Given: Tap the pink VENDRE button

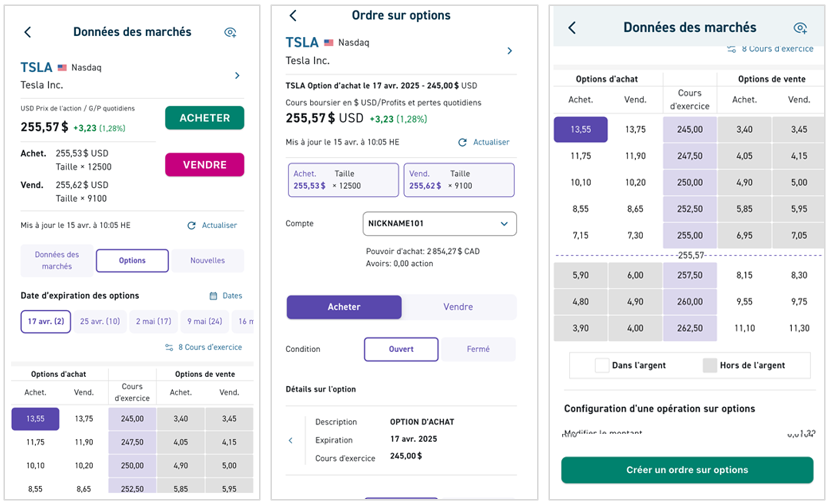Looking at the screenshot, I should pos(205,164).
